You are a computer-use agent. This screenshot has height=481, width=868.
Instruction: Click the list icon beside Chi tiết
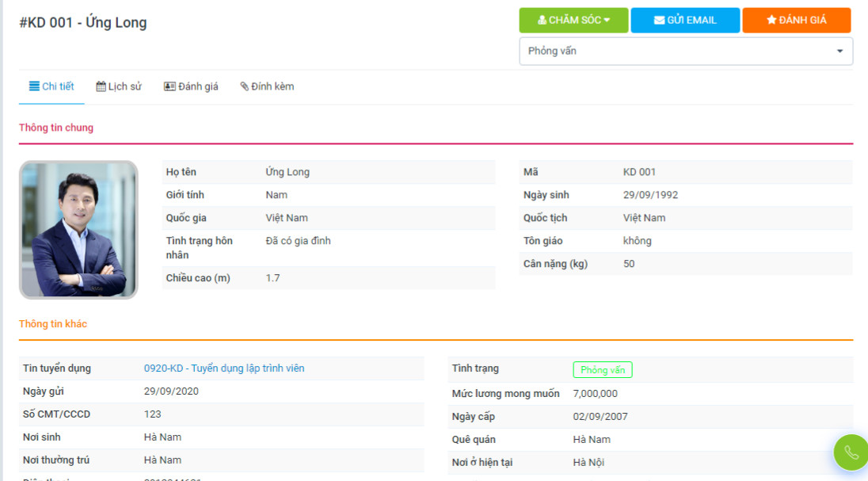pos(34,86)
